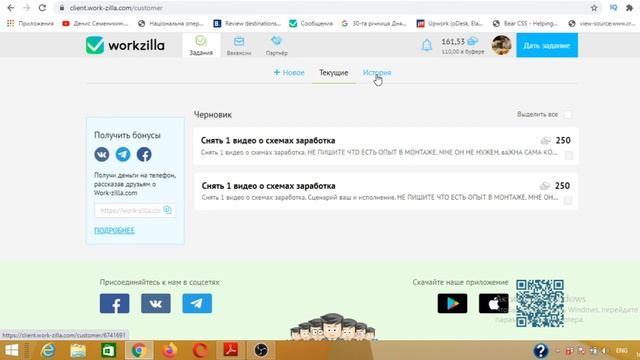This screenshot has height=360, width=640.
Task: Open the Bear CSS bookmark
Action: click(x=525, y=24)
